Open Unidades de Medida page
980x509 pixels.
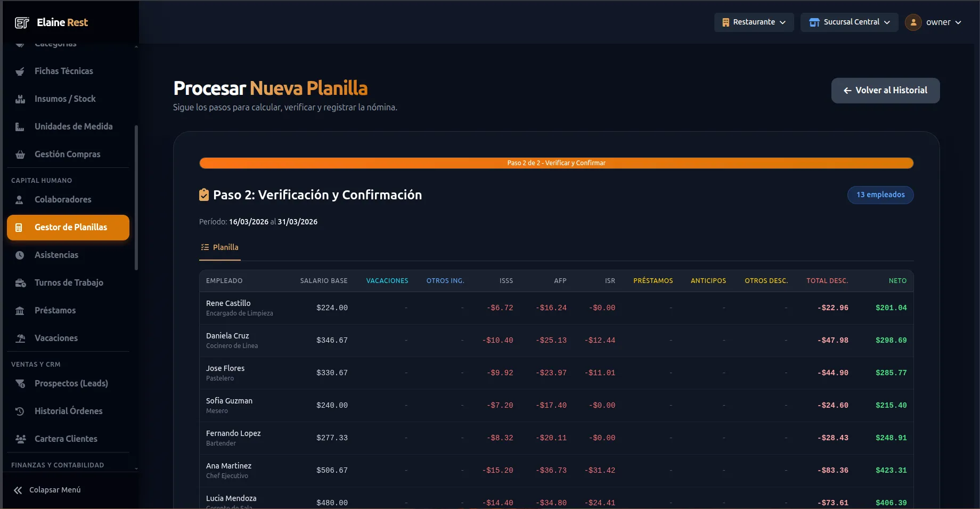[x=68, y=127]
